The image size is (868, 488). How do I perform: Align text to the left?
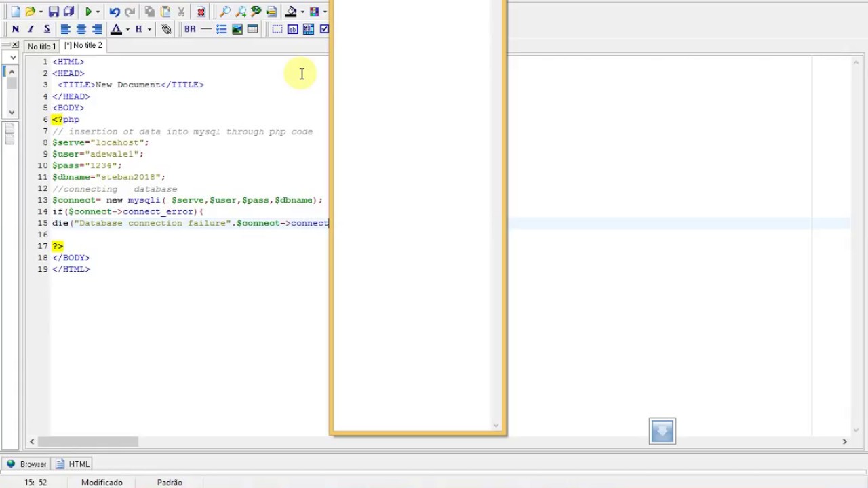click(66, 29)
